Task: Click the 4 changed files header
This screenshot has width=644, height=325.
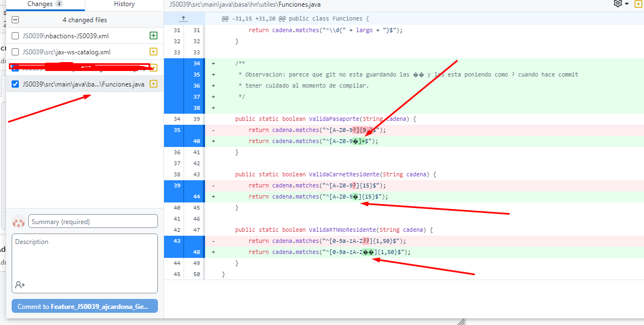Action: click(x=84, y=19)
